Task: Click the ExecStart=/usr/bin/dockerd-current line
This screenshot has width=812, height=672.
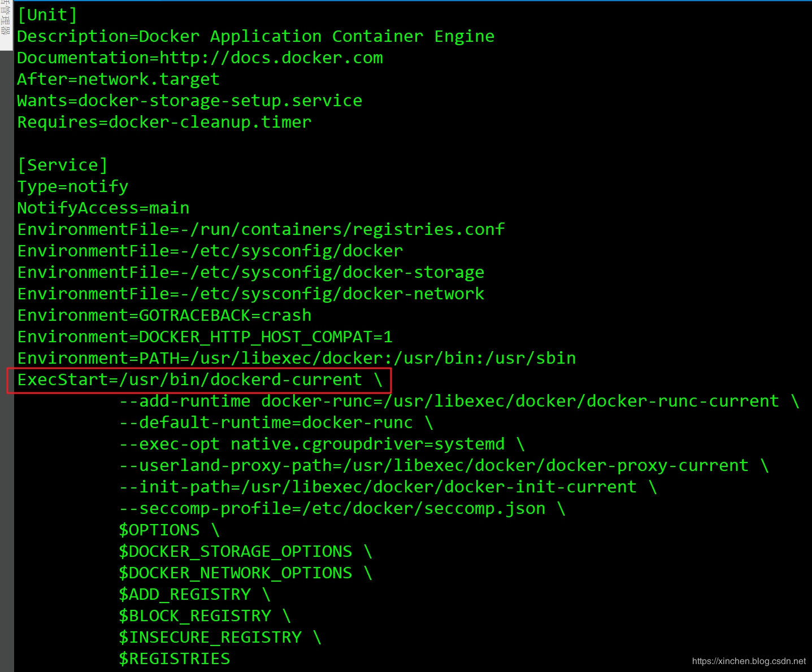Action: pyautogui.click(x=200, y=380)
